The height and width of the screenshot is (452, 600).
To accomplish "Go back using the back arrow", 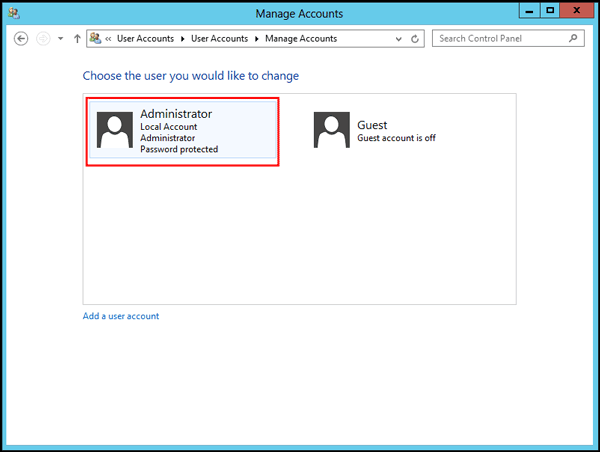I will (21, 39).
